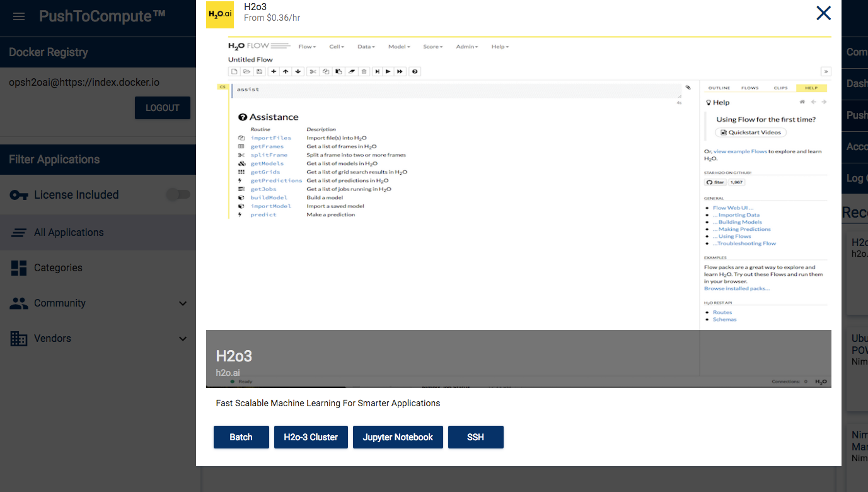Click the H2O.ai logo in the dialog header
The width and height of the screenshot is (868, 492).
(220, 14)
